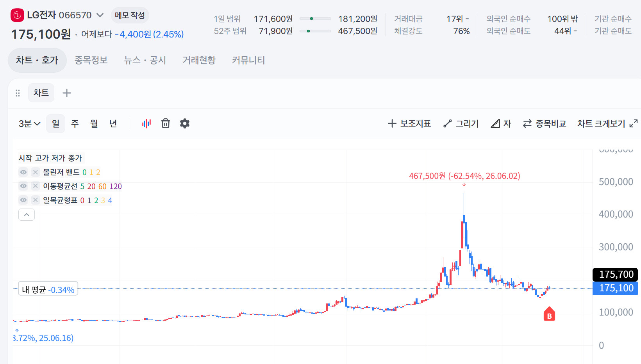The image size is (641, 364).
Task: Go to 거래현황 tab
Action: coord(199,60)
